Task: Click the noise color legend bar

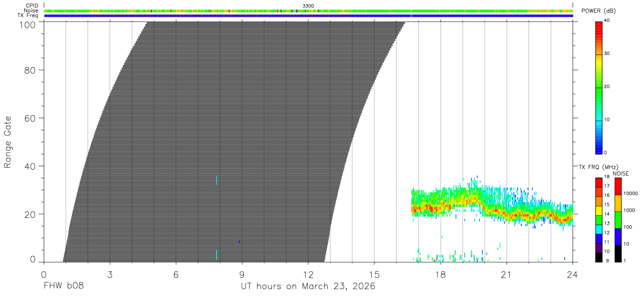Action: click(x=618, y=219)
